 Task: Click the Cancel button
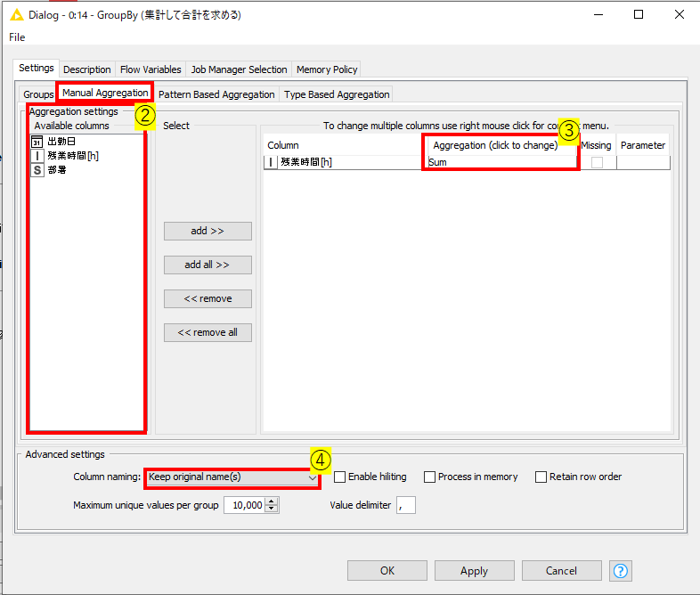[x=562, y=571]
